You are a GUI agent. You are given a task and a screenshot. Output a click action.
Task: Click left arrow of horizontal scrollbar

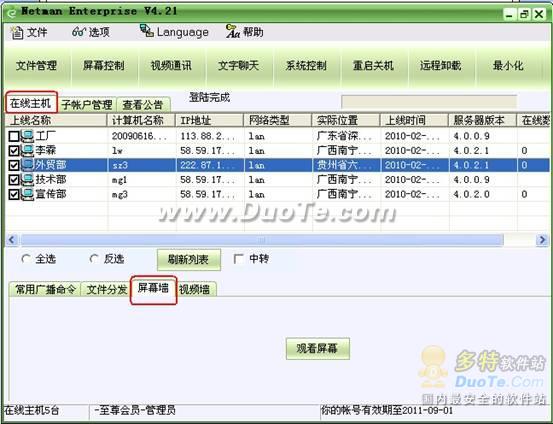click(12, 240)
